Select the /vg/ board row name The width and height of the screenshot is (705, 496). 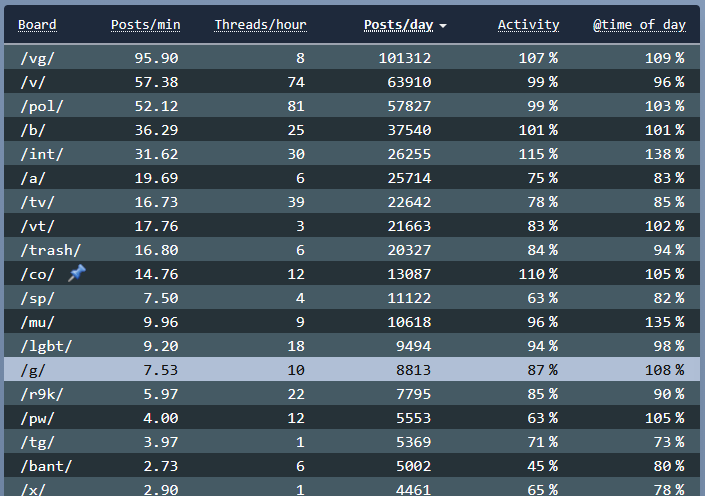tap(37, 58)
